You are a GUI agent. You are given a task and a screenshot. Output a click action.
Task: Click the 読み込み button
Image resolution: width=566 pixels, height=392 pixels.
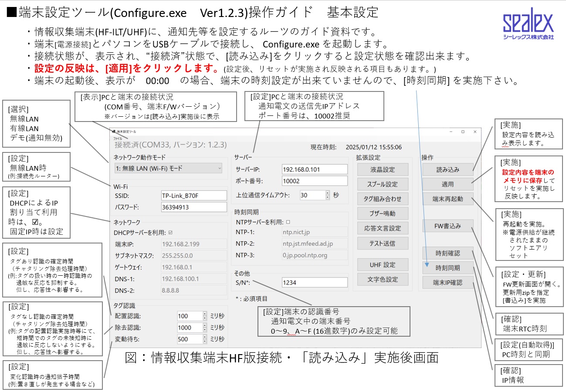tap(447, 169)
